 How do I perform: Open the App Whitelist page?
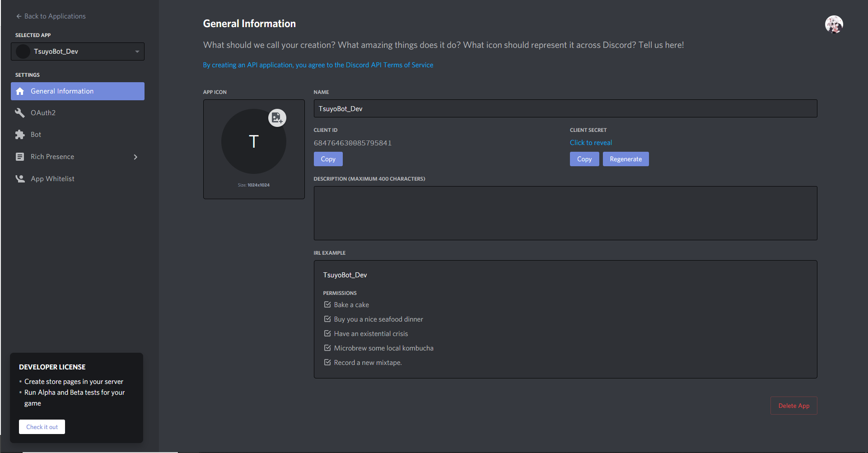78,179
